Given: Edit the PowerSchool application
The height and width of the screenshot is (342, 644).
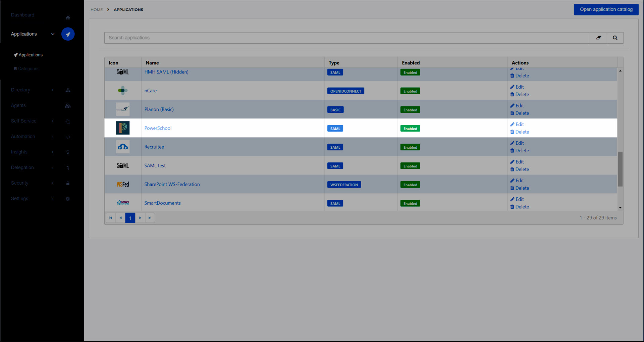Looking at the screenshot, I should [x=517, y=124].
